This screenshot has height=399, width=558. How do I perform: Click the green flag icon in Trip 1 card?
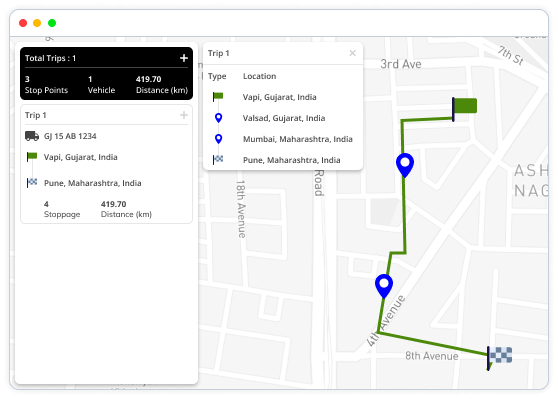(32, 157)
